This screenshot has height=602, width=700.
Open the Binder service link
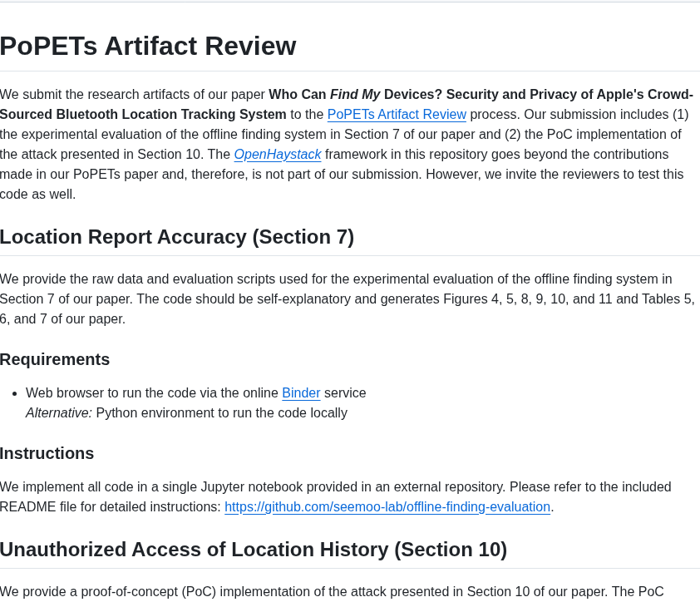(301, 393)
